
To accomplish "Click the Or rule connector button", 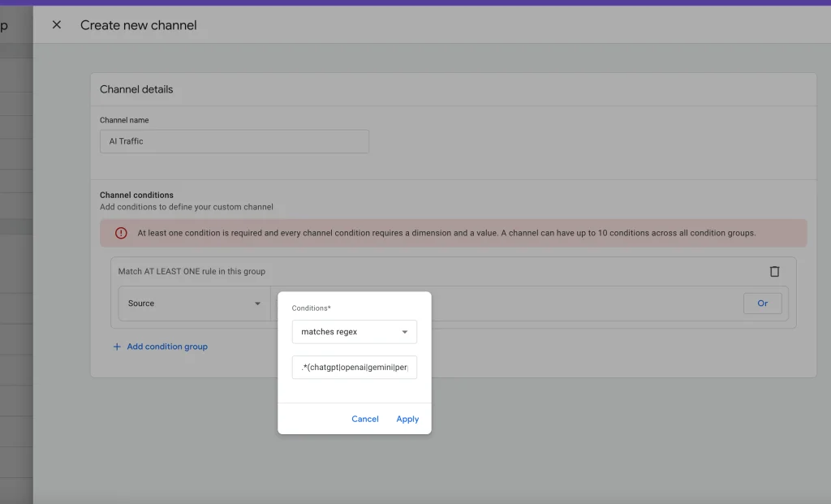I will pos(762,303).
